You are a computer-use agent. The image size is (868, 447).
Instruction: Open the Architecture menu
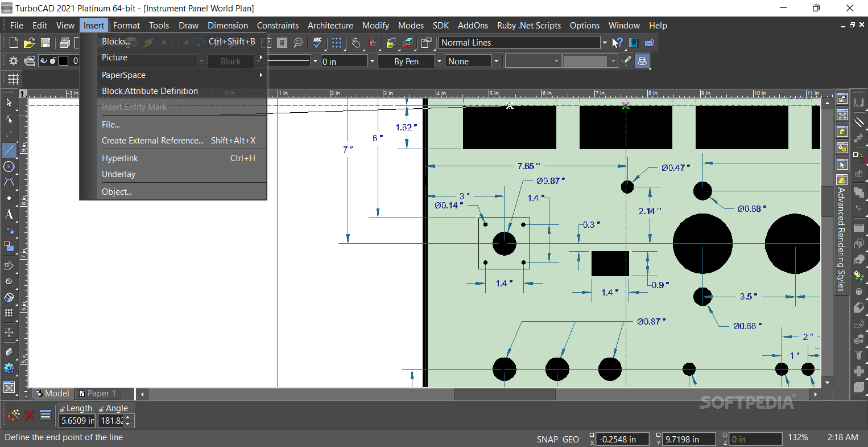pyautogui.click(x=330, y=25)
